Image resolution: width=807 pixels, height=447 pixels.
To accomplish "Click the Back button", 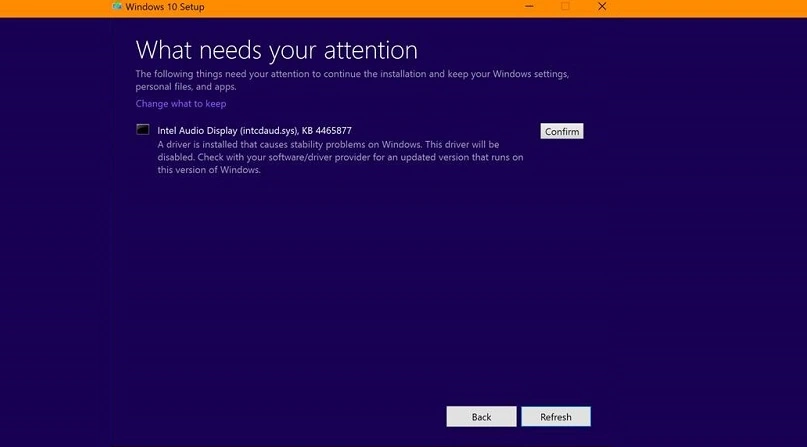I will (x=481, y=417).
